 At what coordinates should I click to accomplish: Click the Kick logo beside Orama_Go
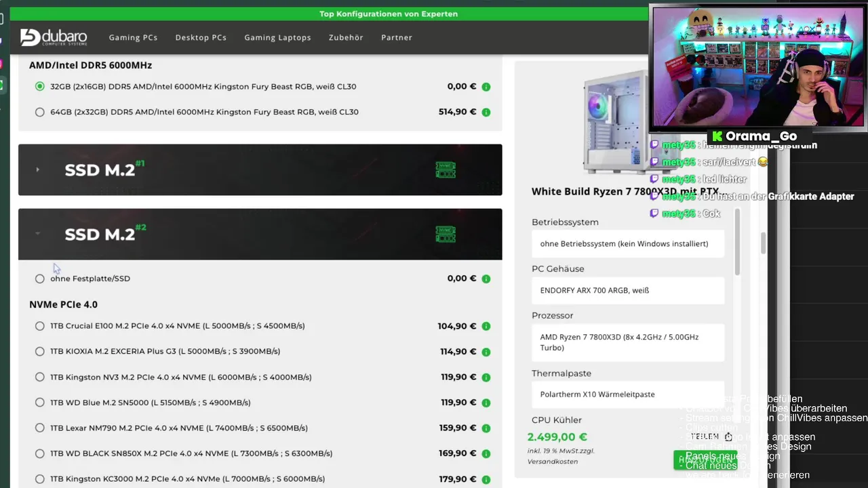pos(717,136)
